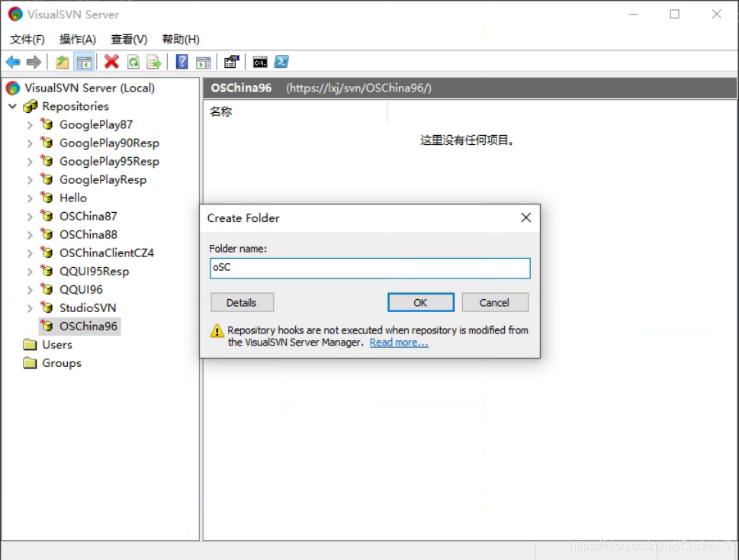Expand the OSChinaClientCZ4 repository node

(x=30, y=253)
